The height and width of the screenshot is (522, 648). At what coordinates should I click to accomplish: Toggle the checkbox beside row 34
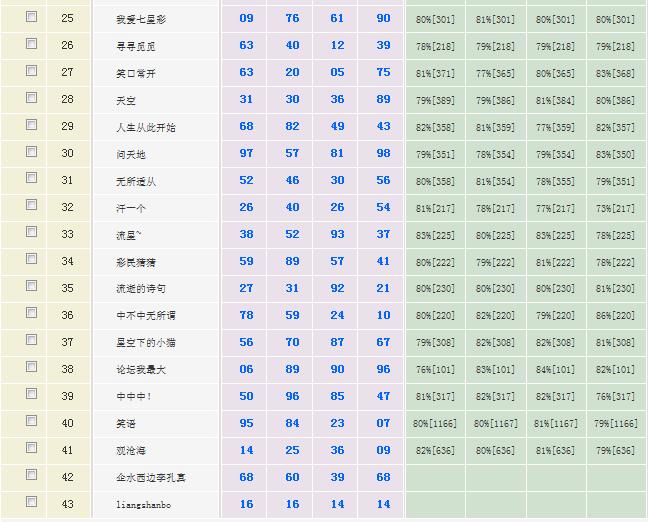tap(32, 260)
